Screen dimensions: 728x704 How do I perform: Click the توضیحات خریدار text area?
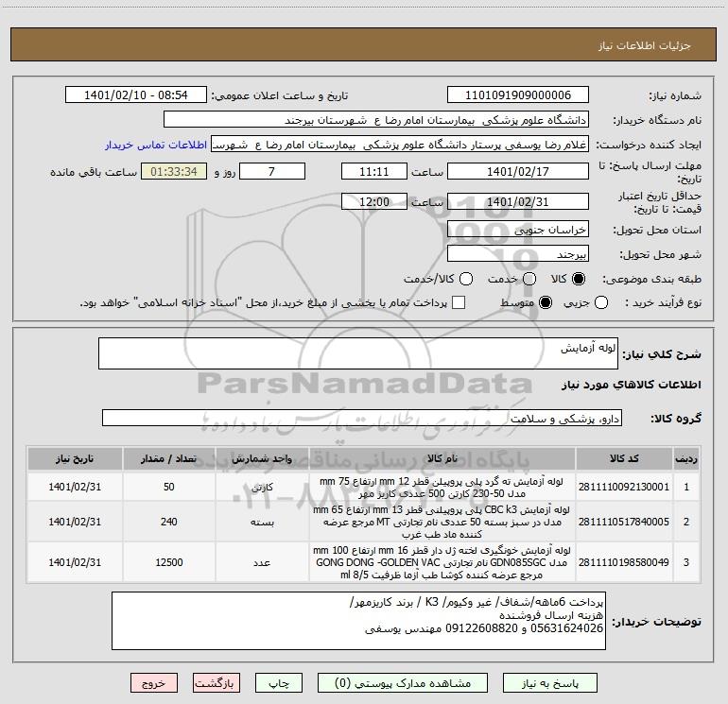pyautogui.click(x=358, y=621)
